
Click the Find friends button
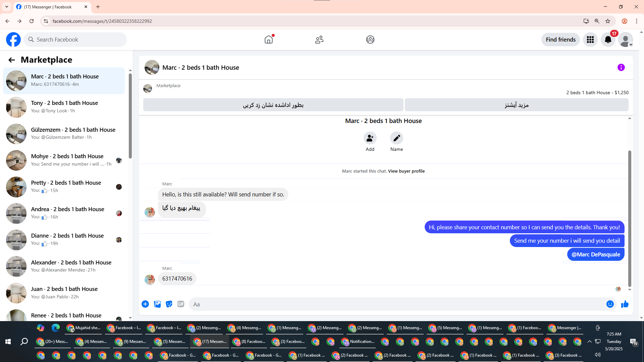pos(560,40)
